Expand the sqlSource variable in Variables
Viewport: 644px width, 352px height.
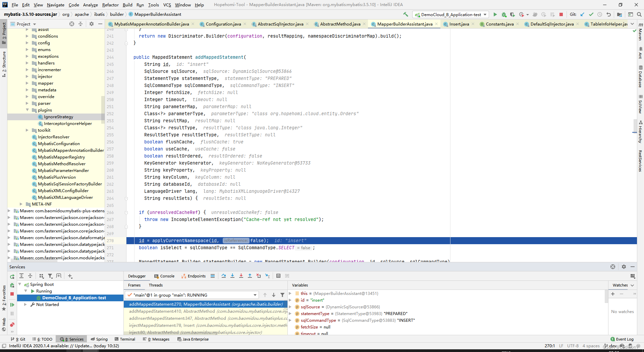click(290, 307)
